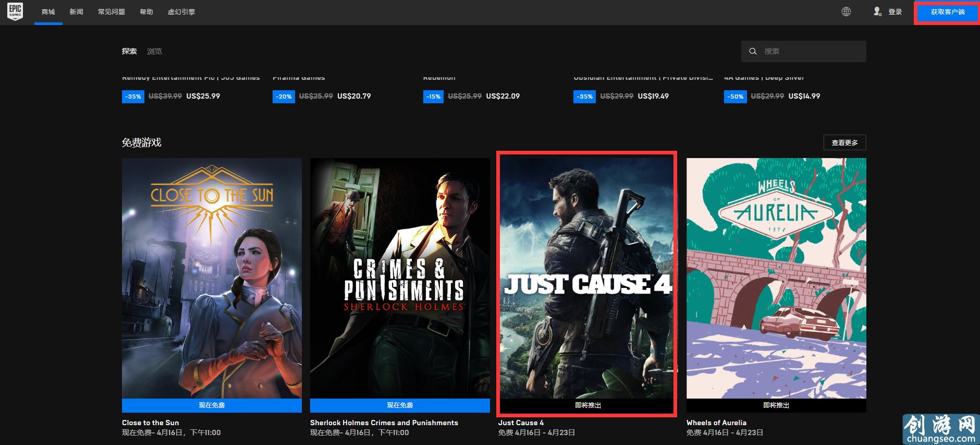
Task: Click the 获取客户端 get client button
Action: (x=948, y=12)
